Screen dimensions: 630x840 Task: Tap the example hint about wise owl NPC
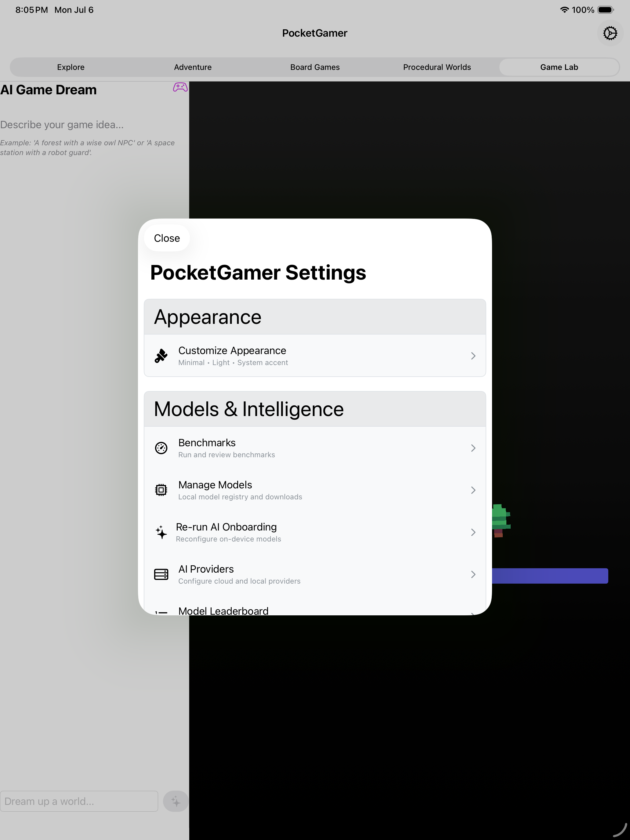point(87,148)
